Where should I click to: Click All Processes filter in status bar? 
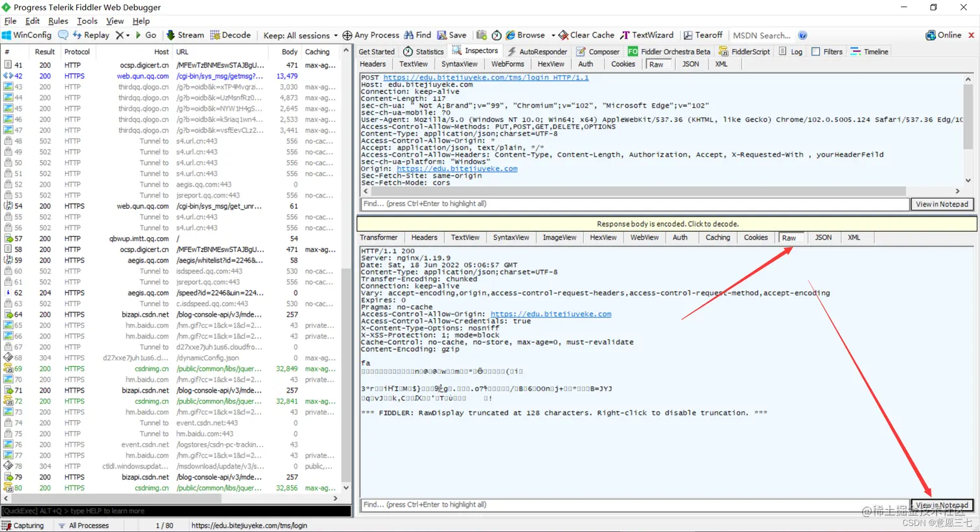pos(84,526)
